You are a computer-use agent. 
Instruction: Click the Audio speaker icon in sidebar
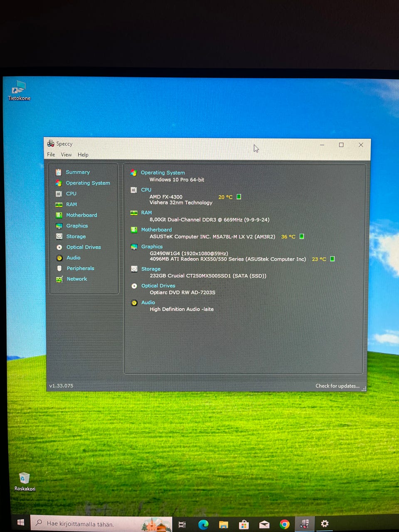pyautogui.click(x=59, y=258)
